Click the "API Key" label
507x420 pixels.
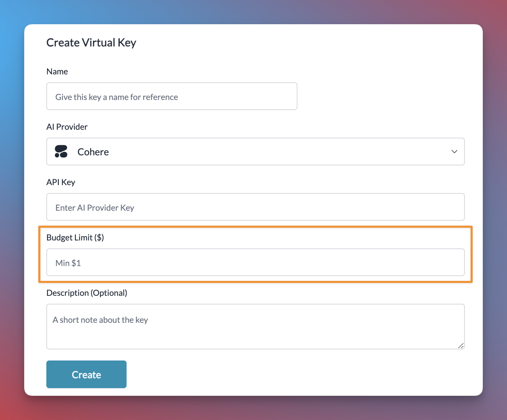pyautogui.click(x=61, y=182)
